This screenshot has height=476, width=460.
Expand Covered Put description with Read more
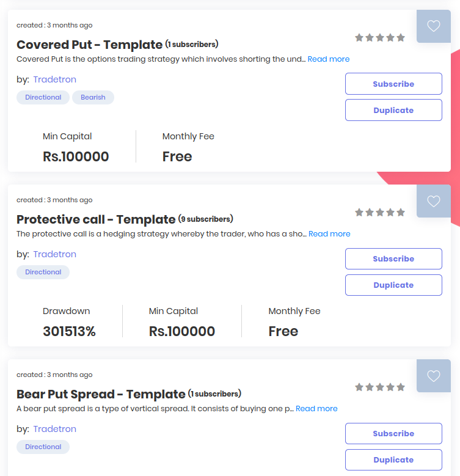[x=329, y=59]
